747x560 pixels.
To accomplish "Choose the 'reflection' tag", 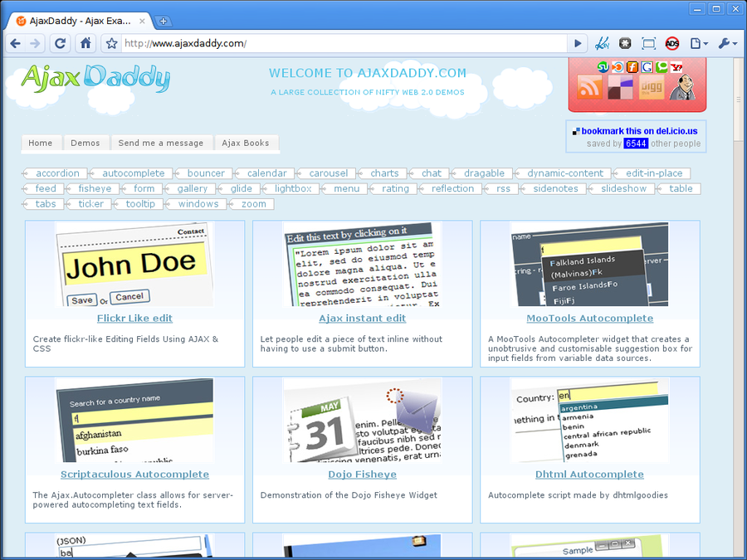I will pyautogui.click(x=450, y=188).
